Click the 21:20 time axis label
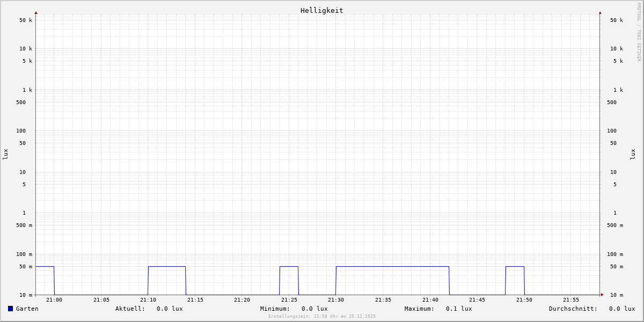 click(242, 300)
